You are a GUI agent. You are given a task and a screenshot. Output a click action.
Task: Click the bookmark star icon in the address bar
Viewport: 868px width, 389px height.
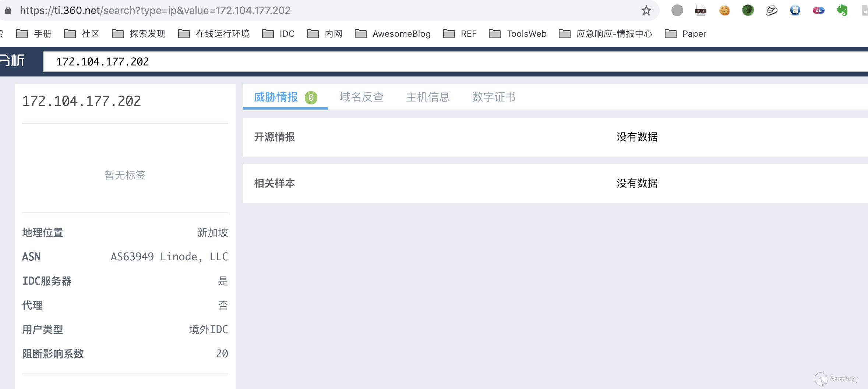pos(646,11)
